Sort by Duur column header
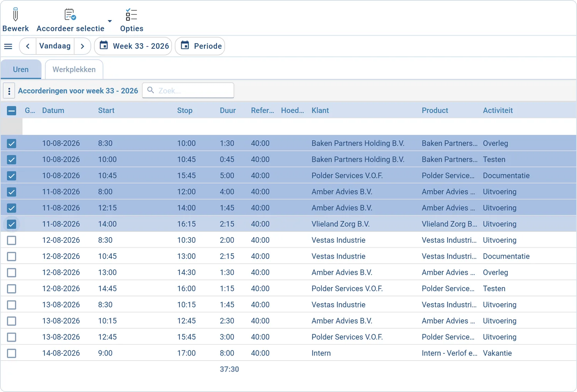The width and height of the screenshot is (577, 392). tap(228, 111)
